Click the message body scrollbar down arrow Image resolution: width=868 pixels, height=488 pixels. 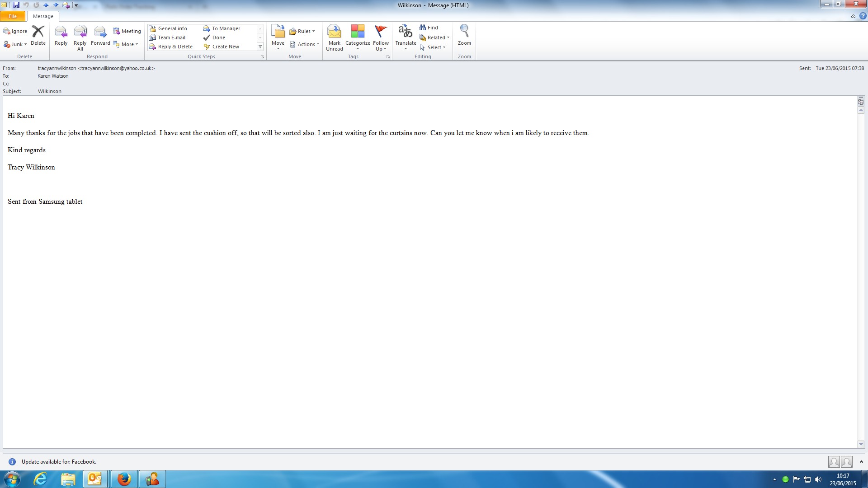pos(861,445)
